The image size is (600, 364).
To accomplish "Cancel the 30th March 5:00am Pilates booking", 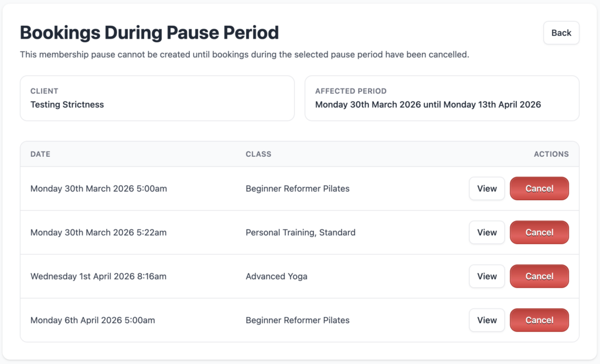I will tap(539, 188).
